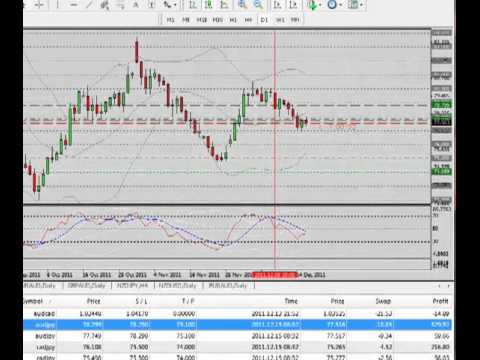Select the Equidistant Channel tool
This screenshot has height=360, width=480.
pos(105,5)
